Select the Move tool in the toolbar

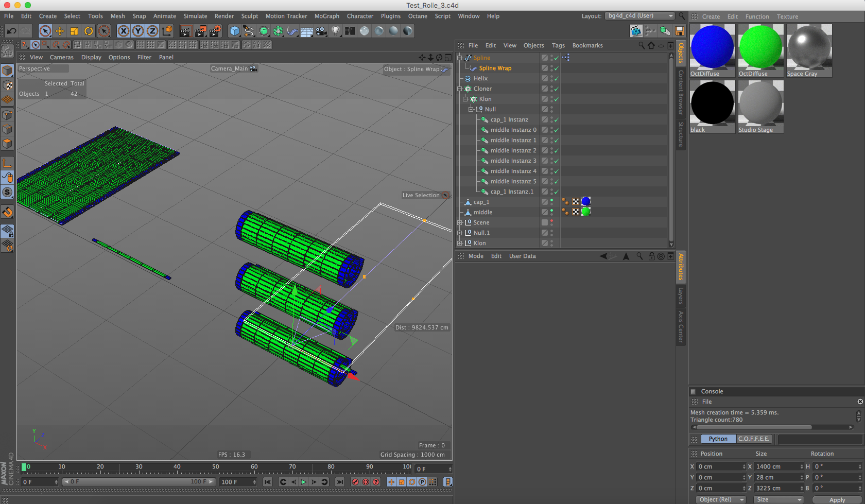click(60, 31)
